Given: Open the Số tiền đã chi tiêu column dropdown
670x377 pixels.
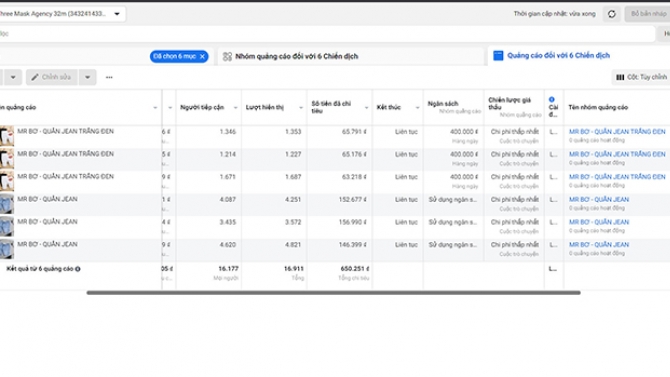Looking at the screenshot, I should pos(366,108).
